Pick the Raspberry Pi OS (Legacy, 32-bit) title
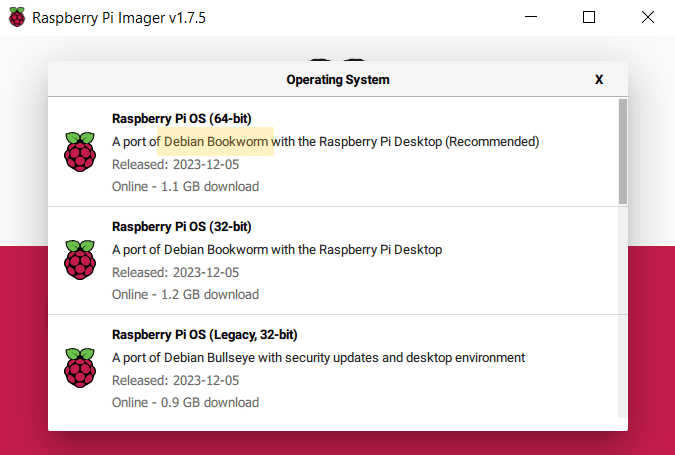The height and width of the screenshot is (455, 675). tap(205, 334)
